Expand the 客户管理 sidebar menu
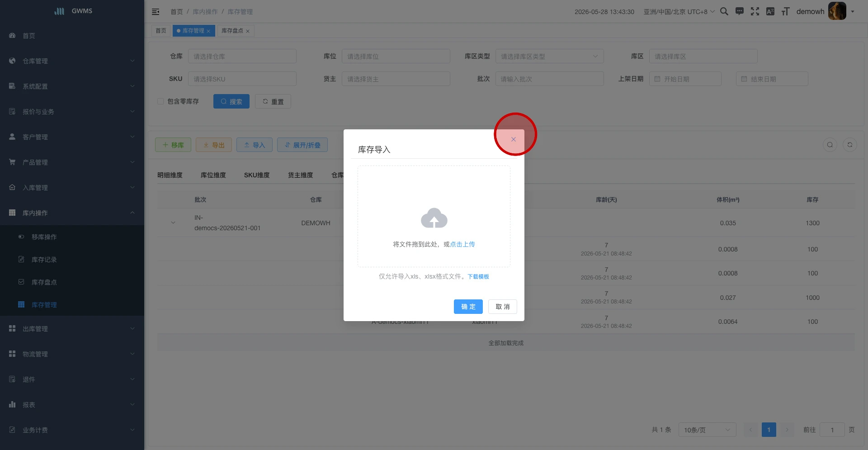The width and height of the screenshot is (868, 450). coord(72,137)
